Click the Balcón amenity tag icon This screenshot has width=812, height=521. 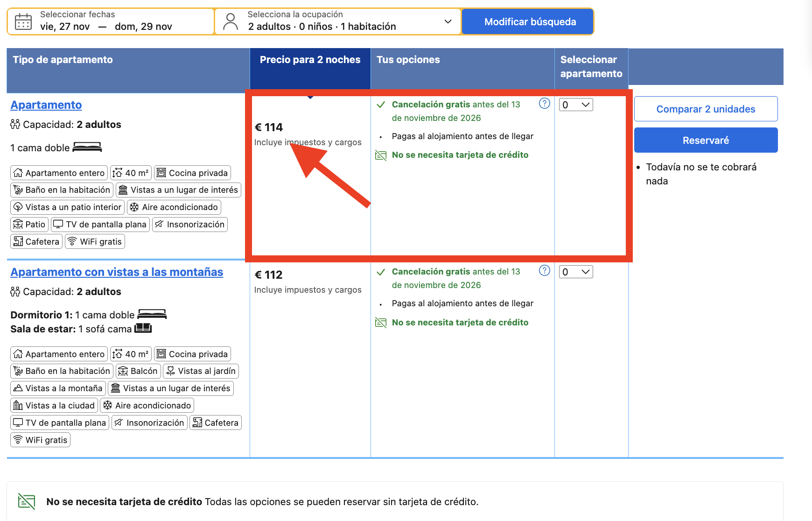123,371
